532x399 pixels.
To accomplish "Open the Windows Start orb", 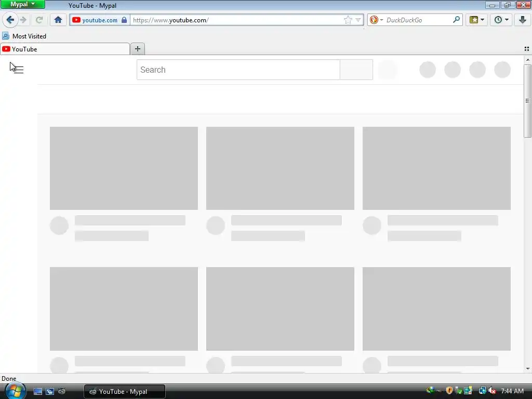I will tap(15, 391).
